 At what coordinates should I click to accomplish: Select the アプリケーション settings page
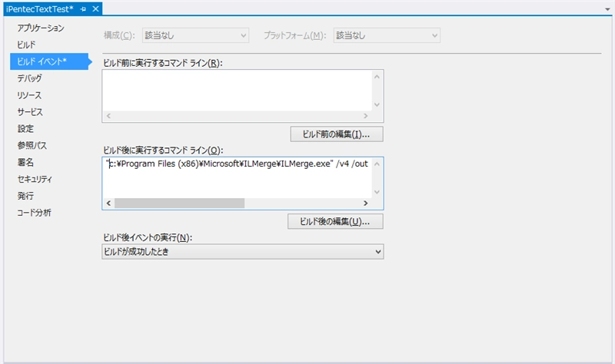(41, 28)
